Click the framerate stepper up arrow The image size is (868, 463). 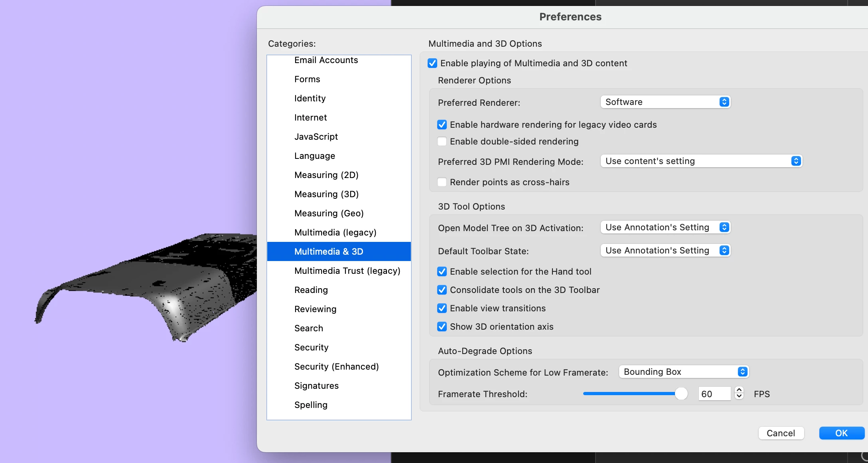click(x=739, y=390)
